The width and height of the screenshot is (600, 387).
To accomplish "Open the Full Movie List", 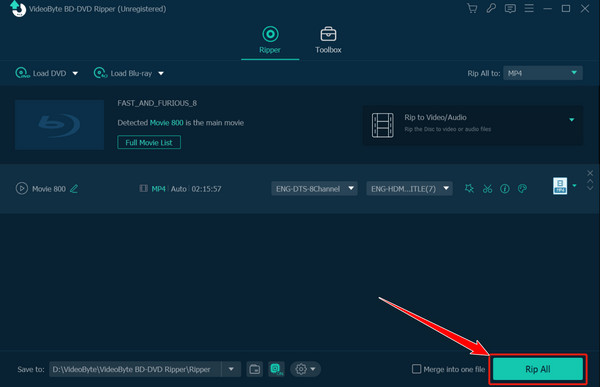I will click(x=149, y=142).
